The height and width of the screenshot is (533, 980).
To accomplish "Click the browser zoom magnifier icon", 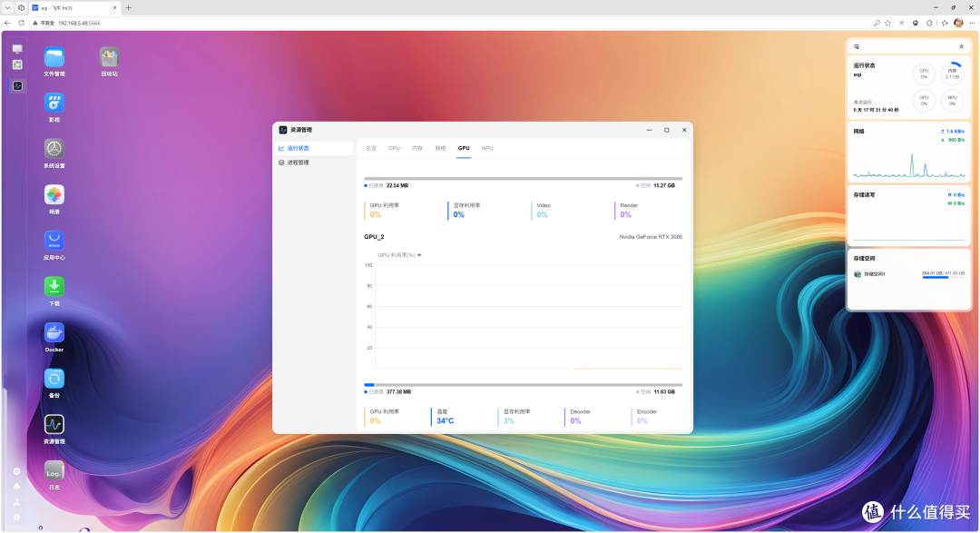I will 877,23.
